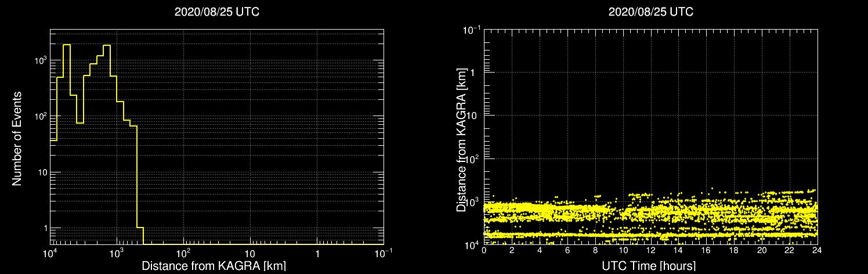Image resolution: width=868 pixels, height=274 pixels.
Task: Click the 10^-1 tick on histogram x-axis
Action: [x=384, y=253]
